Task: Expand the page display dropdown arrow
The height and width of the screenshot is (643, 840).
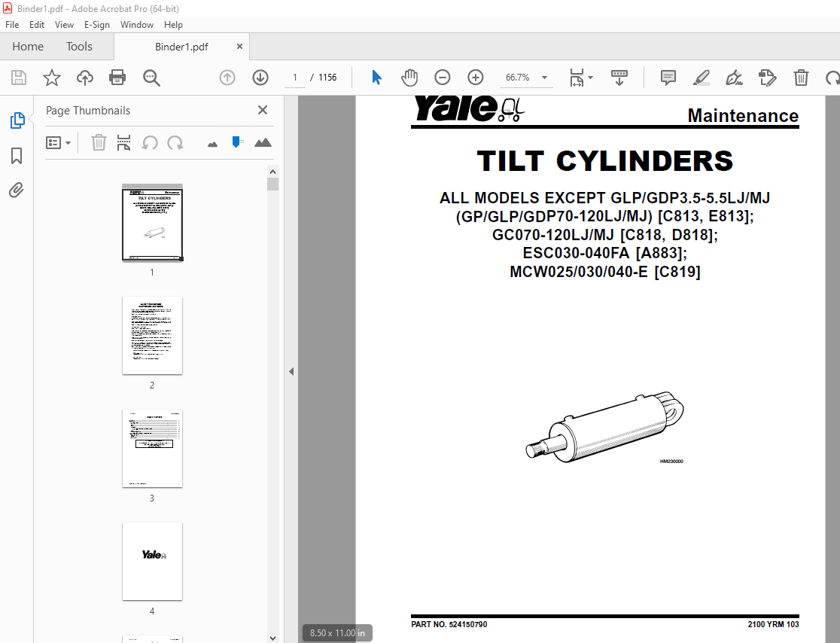Action: 590,78
